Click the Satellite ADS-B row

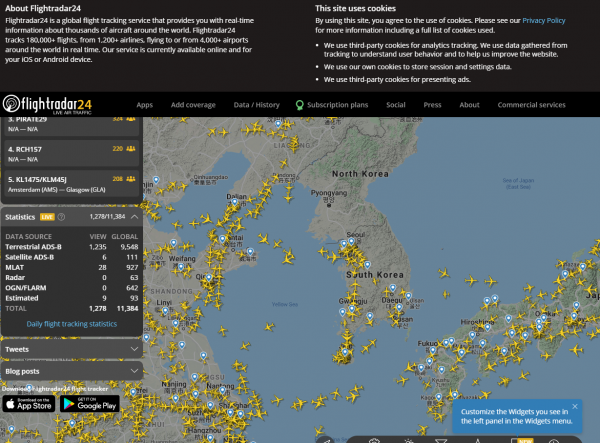72,257
